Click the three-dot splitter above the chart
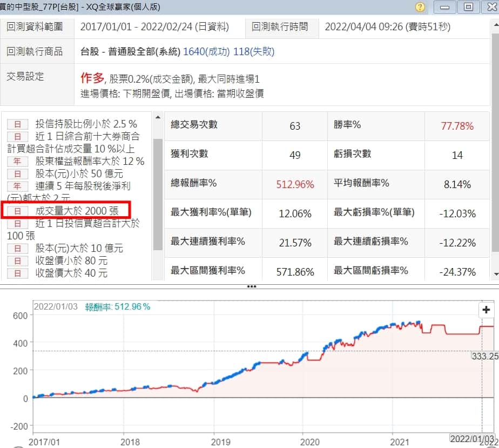This screenshot has width=499, height=448. pos(251,286)
